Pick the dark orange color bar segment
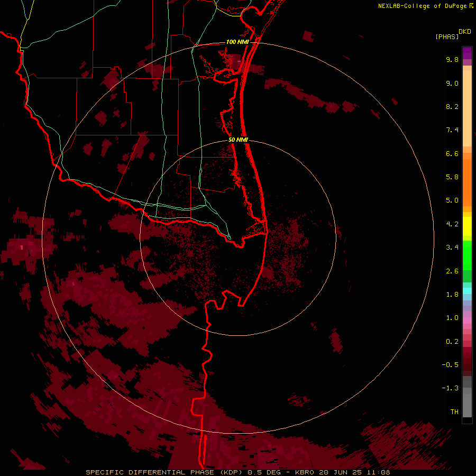This screenshot has height=476, width=476. [467, 183]
